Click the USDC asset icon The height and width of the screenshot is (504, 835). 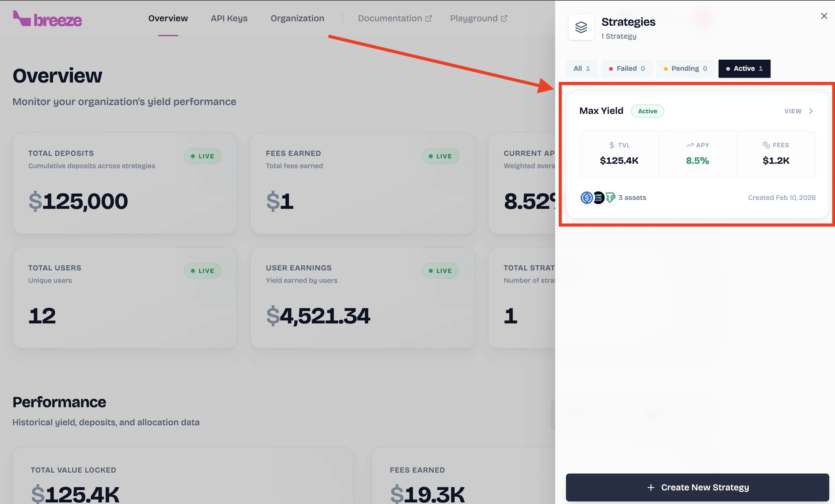coord(587,198)
